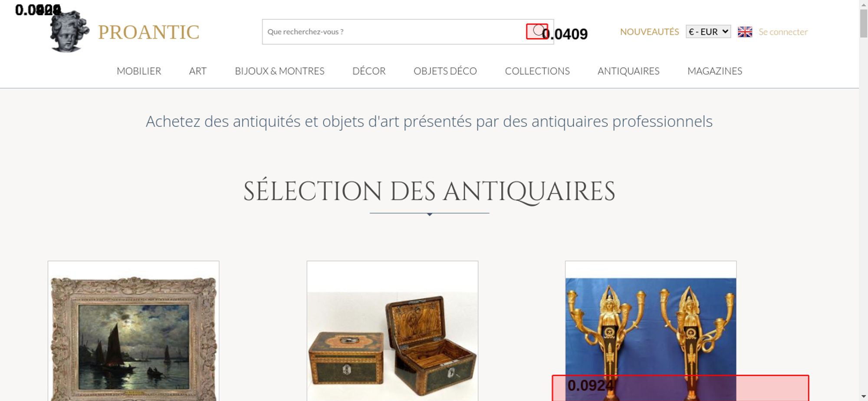Focus the Que recherchez-vous search field

pyautogui.click(x=394, y=32)
